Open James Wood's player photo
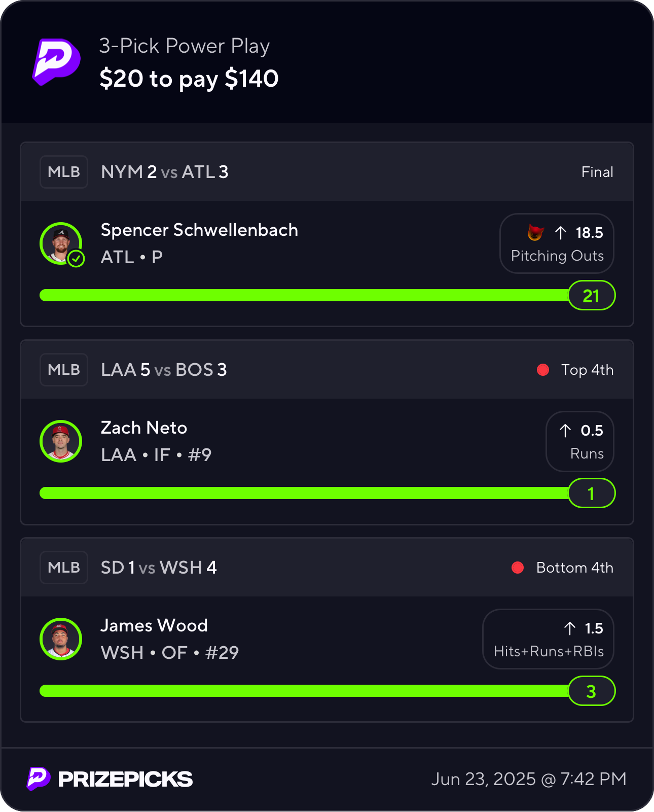The height and width of the screenshot is (812, 654). click(x=61, y=639)
